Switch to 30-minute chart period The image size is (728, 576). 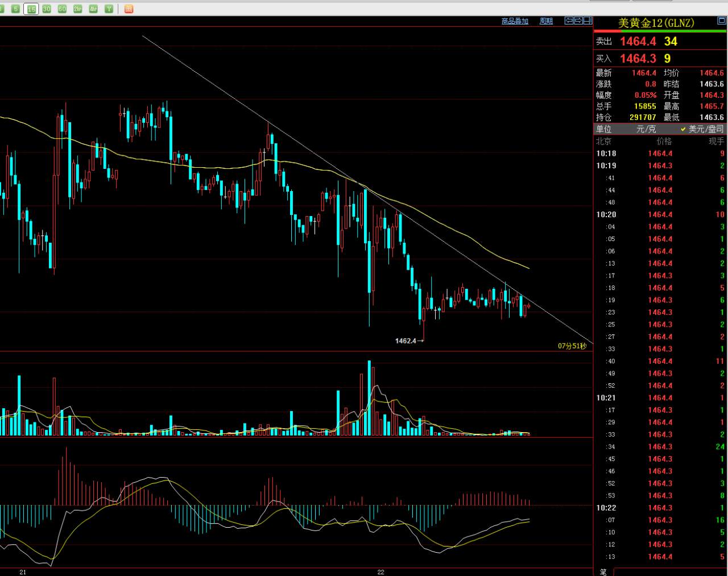click(47, 9)
